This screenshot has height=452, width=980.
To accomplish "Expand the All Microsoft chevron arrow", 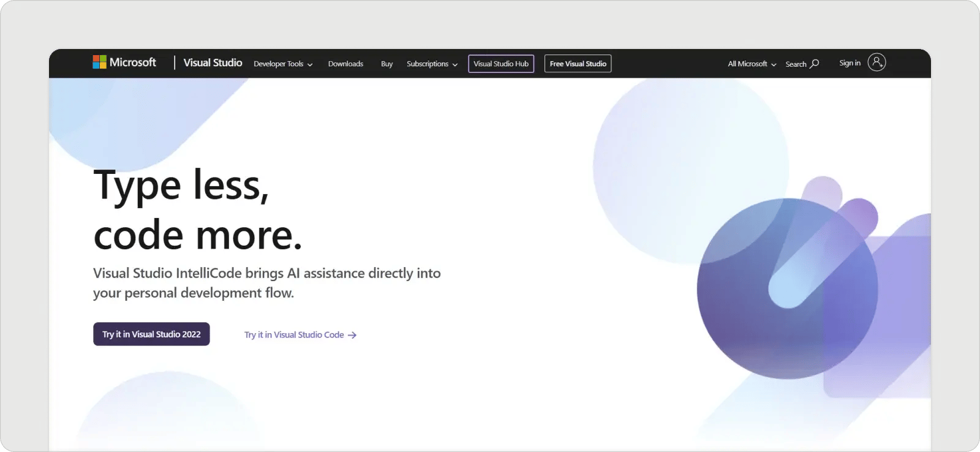I will 774,65.
